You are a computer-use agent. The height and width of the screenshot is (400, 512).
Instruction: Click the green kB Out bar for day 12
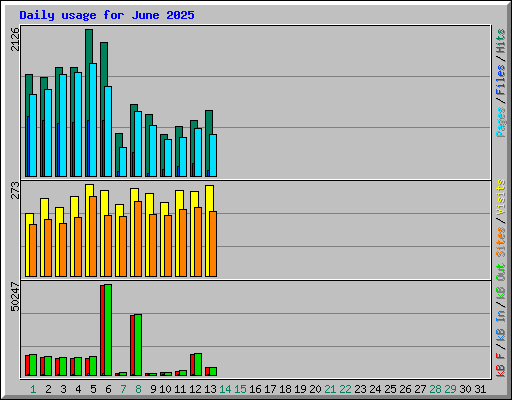point(198,364)
